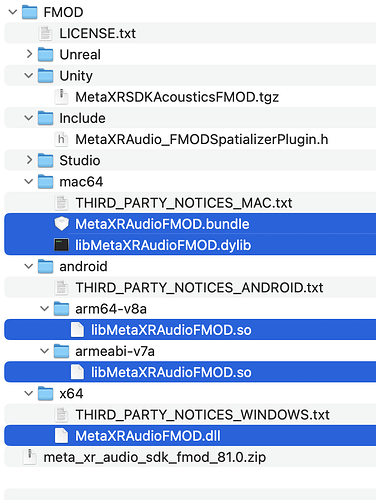Image resolution: width=376 pixels, height=500 pixels.
Task: Click the Unreal folder icon
Action: click(45, 55)
